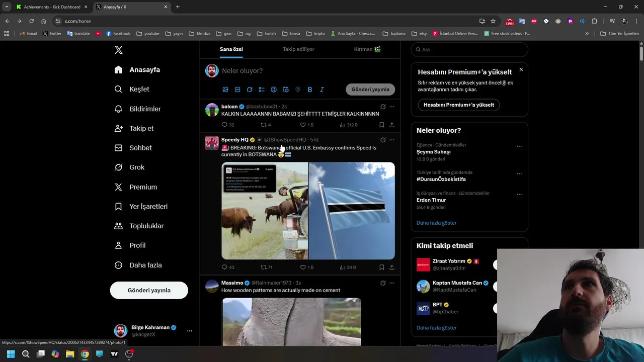The width and height of the screenshot is (644, 362).
Task: Click Daha fazla göster under Neler oluyor
Action: pyautogui.click(x=436, y=223)
